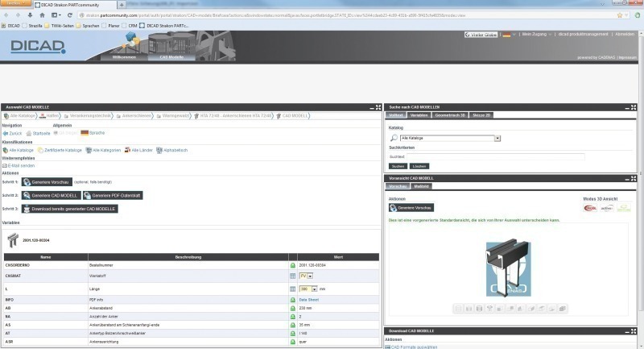
Task: Click the magnifier icon beside Katalog dropdown
Action: click(x=394, y=138)
